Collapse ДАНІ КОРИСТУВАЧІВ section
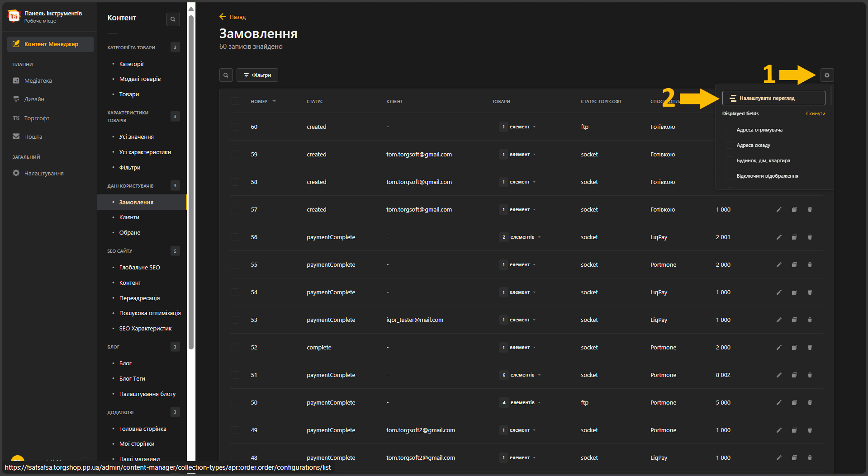 point(143,186)
